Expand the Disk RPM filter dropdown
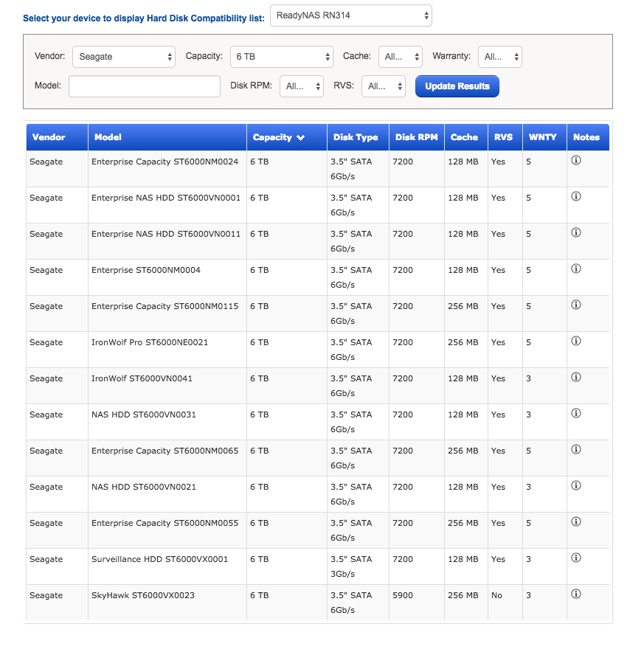This screenshot has width=644, height=652. (x=302, y=86)
